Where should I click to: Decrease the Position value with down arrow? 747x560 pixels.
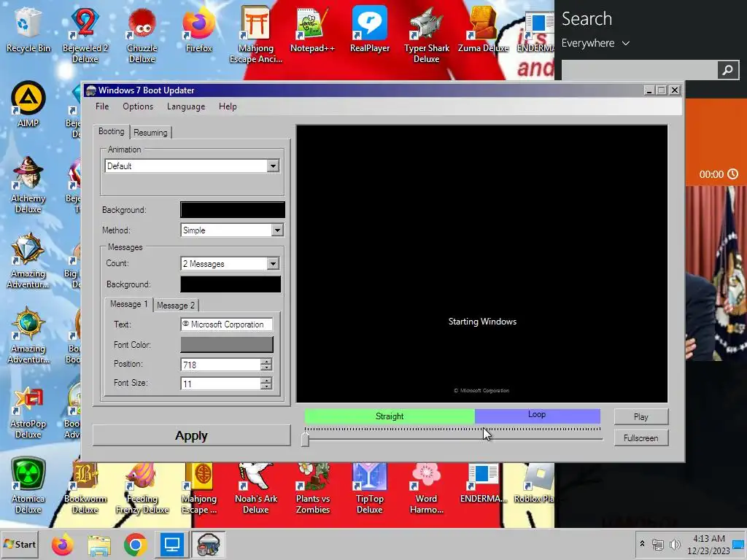[266, 368]
